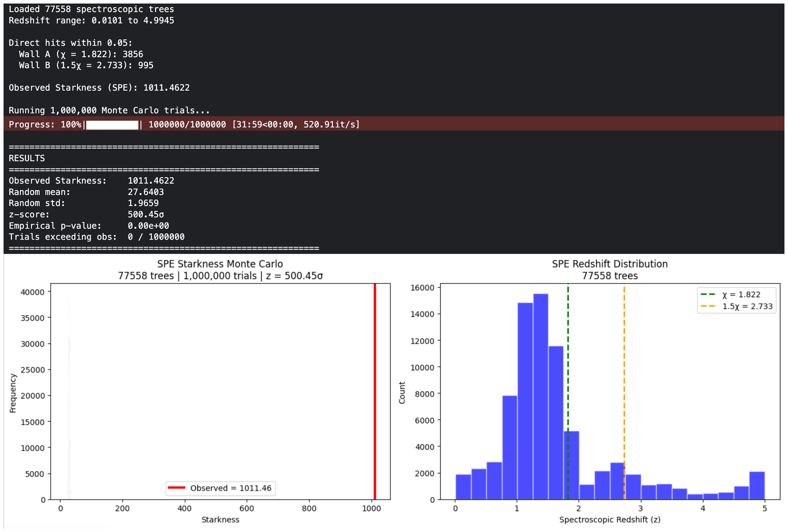Click the rightmost blue histogram bar near z=5
The height and width of the screenshot is (532, 788).
coord(757,485)
